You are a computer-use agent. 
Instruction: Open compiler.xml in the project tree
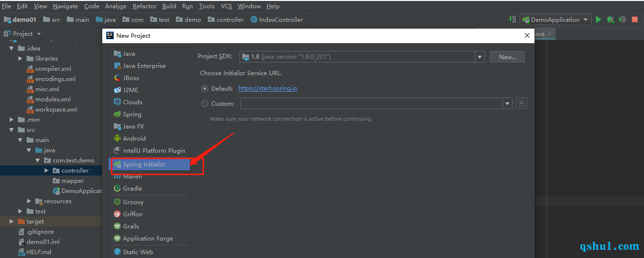click(53, 68)
